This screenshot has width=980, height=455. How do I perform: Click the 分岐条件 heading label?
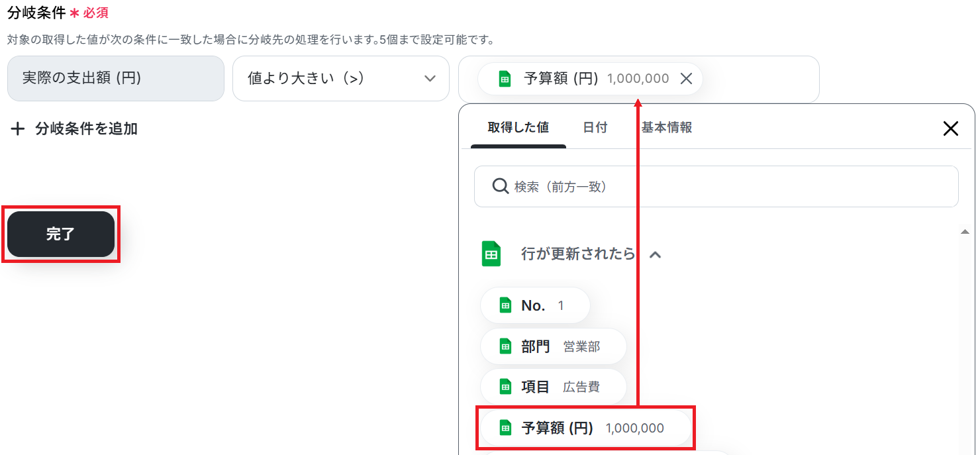coord(36,13)
